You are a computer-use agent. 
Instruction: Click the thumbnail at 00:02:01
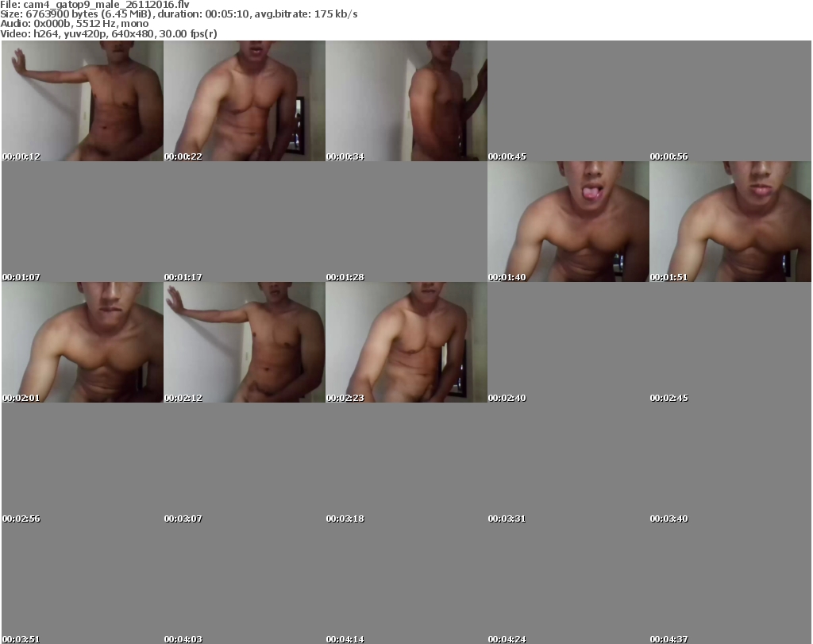[82, 342]
